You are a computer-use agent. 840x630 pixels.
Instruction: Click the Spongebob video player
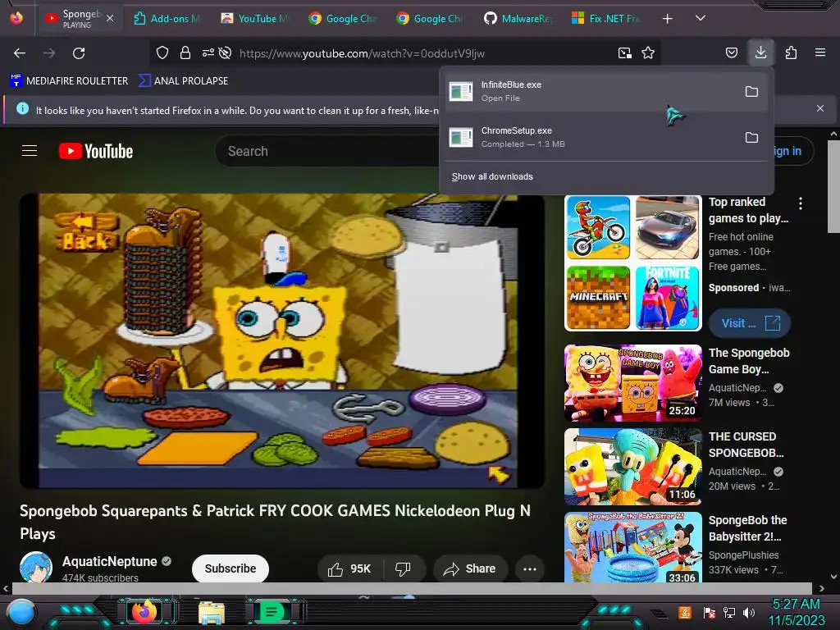[x=282, y=340]
